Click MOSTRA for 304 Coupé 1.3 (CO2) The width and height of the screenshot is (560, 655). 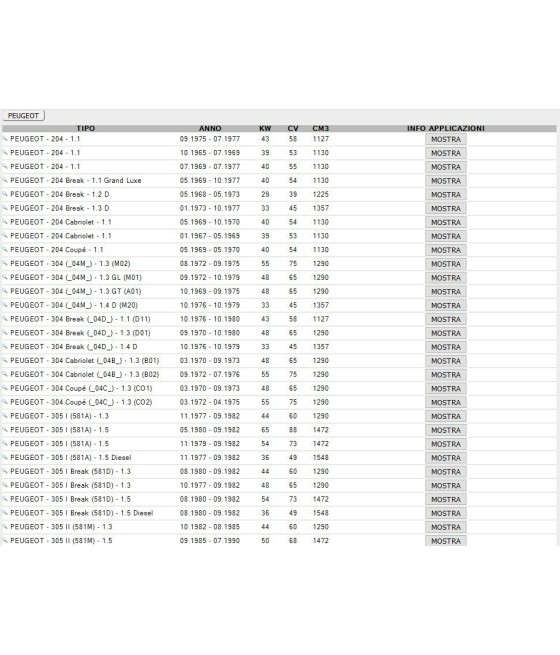click(x=446, y=402)
